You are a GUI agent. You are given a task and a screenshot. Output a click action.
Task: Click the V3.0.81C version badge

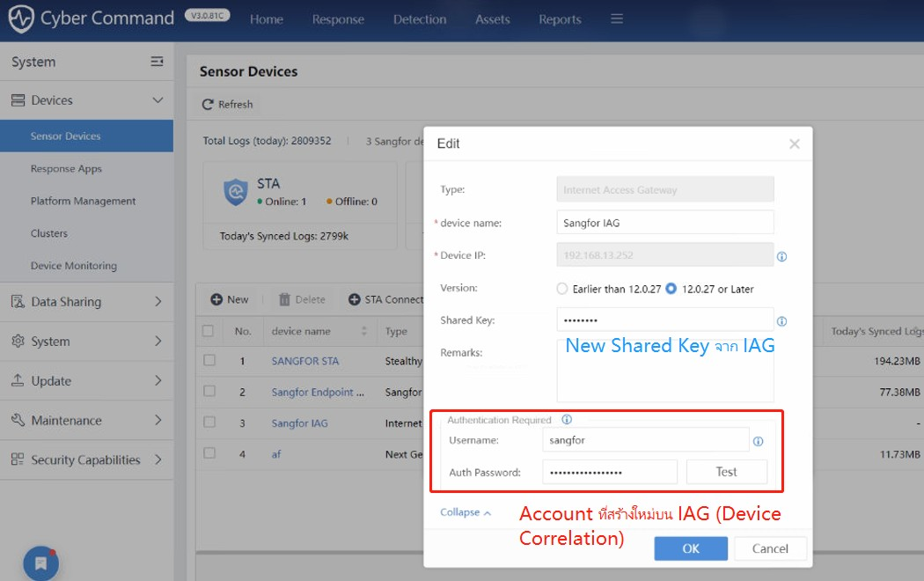[207, 15]
